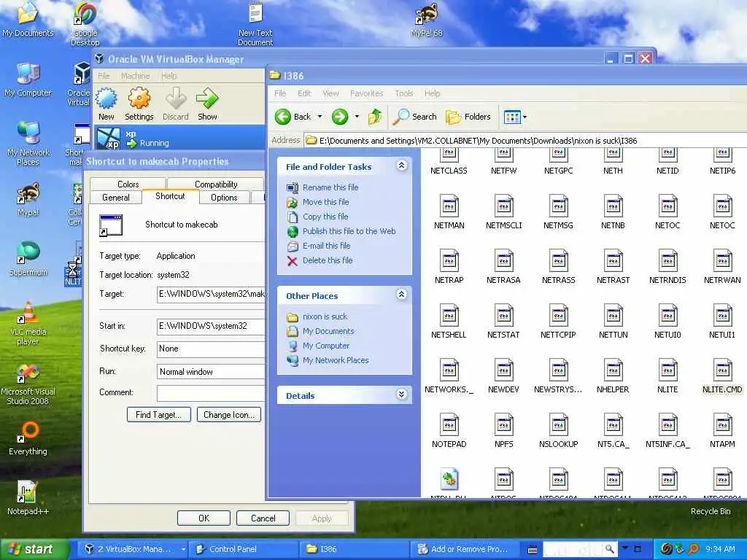The image size is (747, 560).
Task: Switch to Control Panel taskbar button
Action: tap(243, 550)
